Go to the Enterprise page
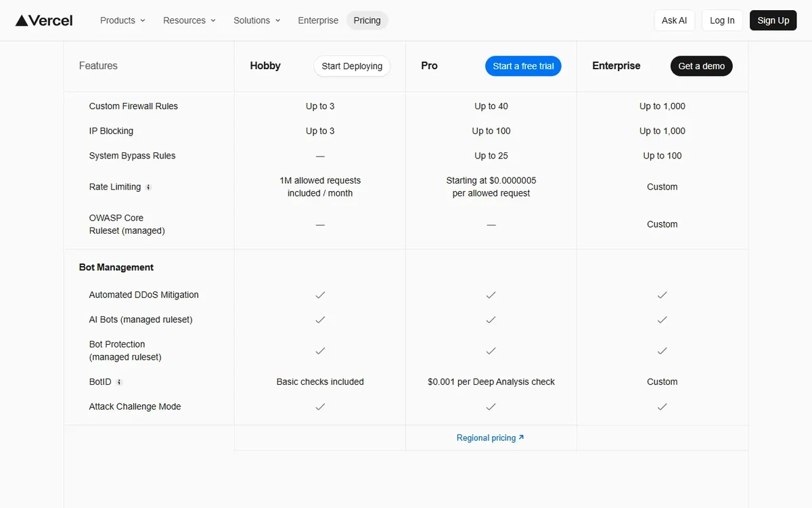The height and width of the screenshot is (508, 812). (318, 20)
